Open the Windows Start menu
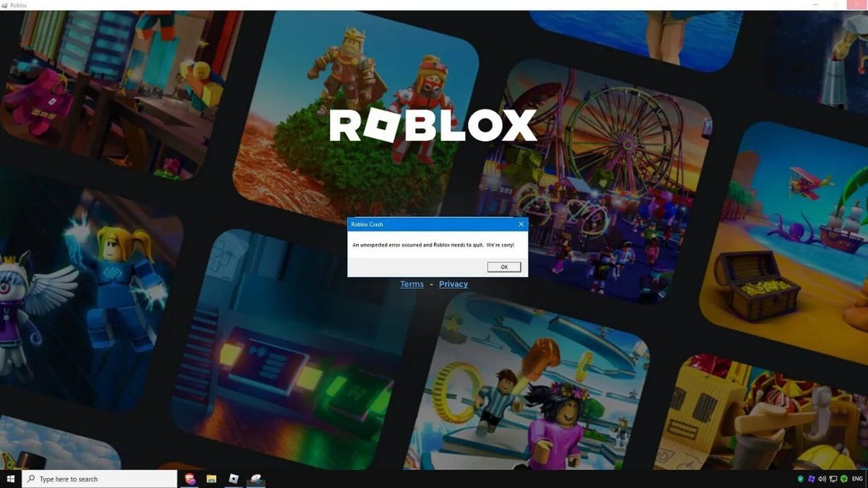The height and width of the screenshot is (488, 868). coord(11,479)
